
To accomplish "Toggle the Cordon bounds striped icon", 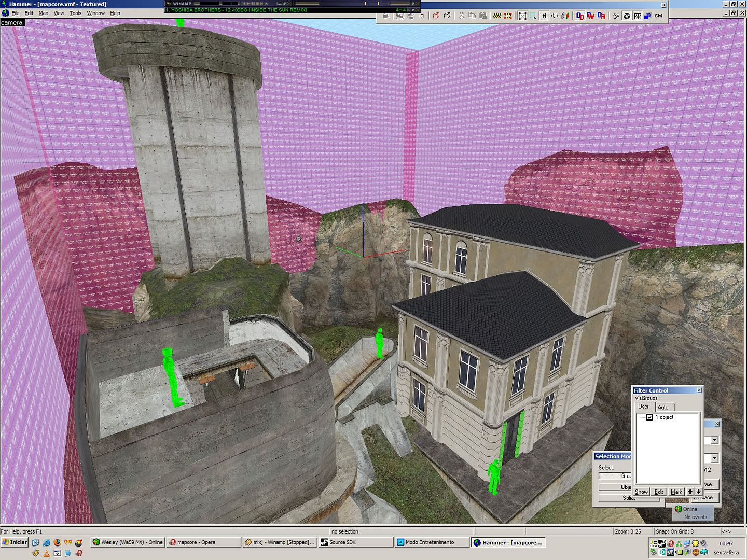I will pyautogui.click(x=497, y=16).
